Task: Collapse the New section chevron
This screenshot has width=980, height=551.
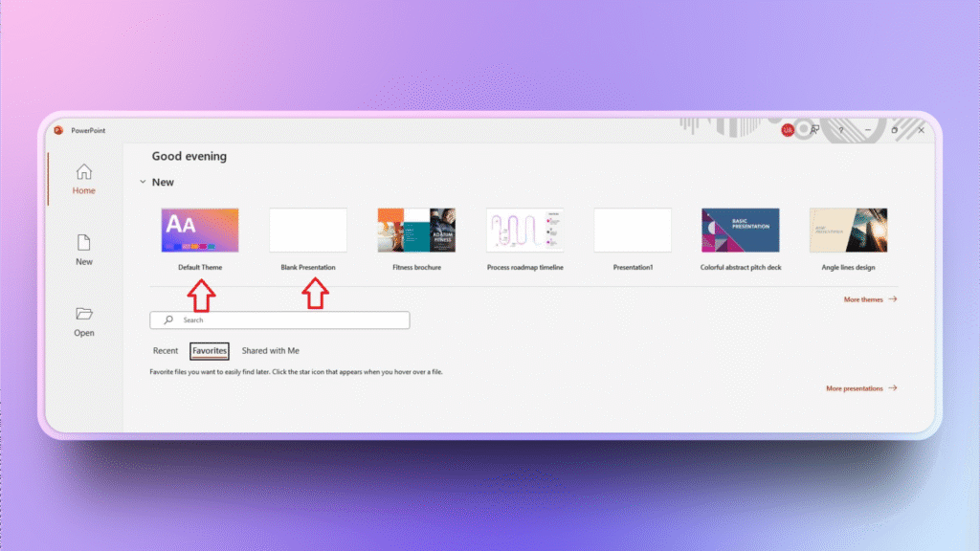Action: 144,182
